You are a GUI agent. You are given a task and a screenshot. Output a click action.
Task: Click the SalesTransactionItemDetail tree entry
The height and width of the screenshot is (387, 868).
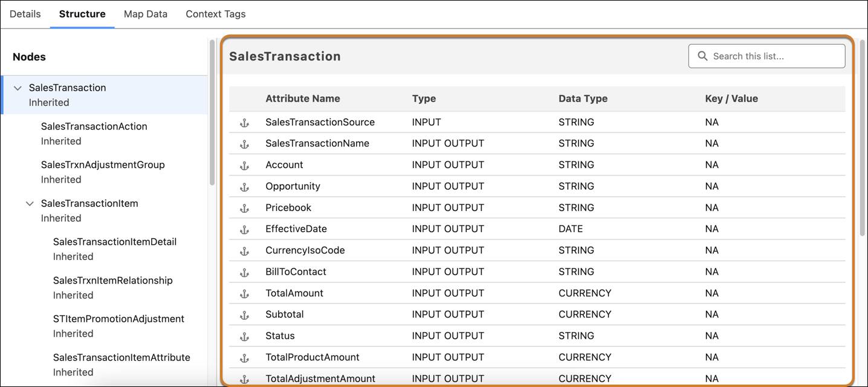tap(115, 241)
